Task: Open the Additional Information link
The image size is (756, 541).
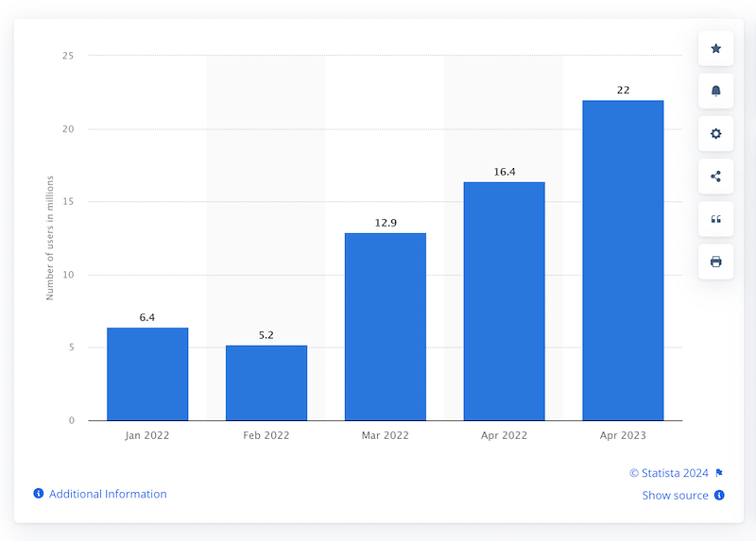Action: click(108, 494)
